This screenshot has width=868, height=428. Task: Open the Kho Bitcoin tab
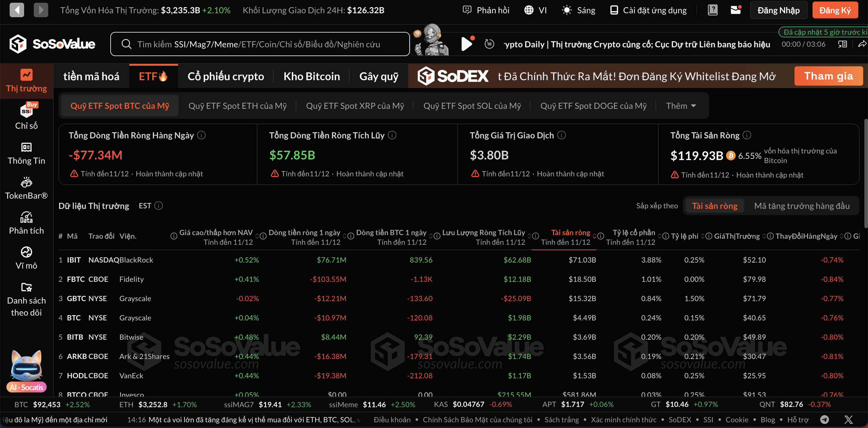tap(311, 76)
